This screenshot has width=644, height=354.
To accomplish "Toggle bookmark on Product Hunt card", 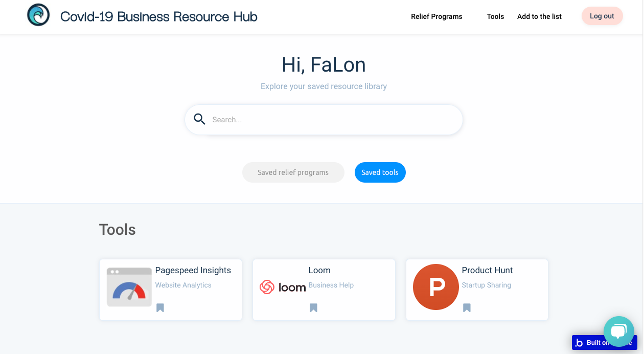I will tap(467, 307).
